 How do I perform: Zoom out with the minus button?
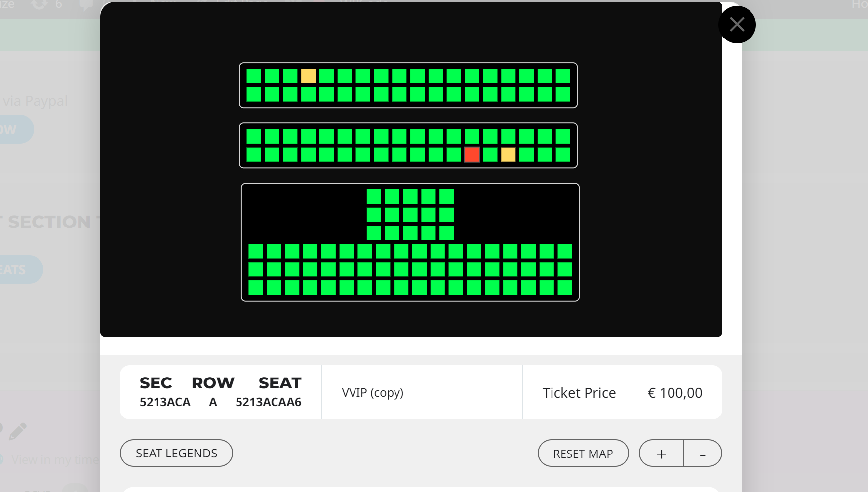tap(703, 453)
